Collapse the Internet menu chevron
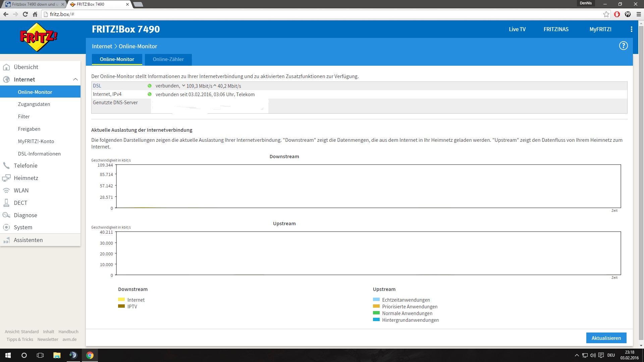 click(75, 79)
